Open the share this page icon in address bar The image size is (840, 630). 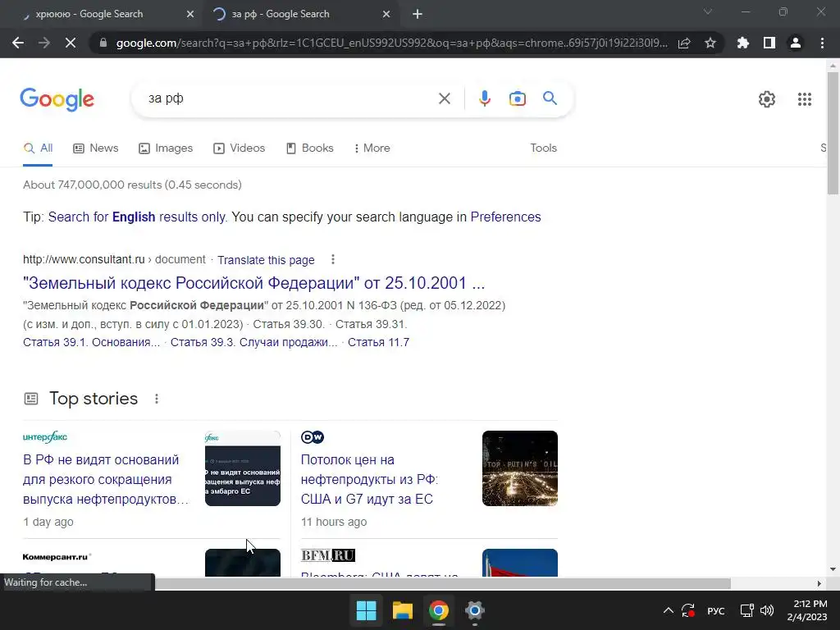pyautogui.click(x=684, y=43)
